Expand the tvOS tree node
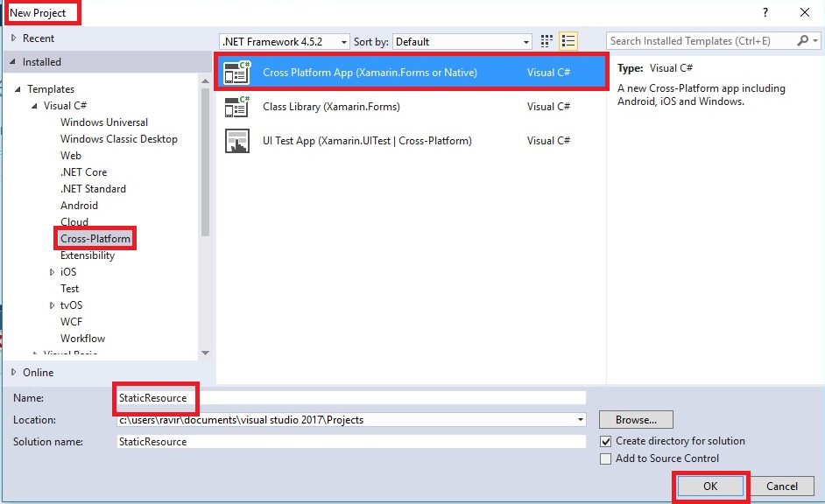Screen dimensions: 825x504 (x=52, y=305)
